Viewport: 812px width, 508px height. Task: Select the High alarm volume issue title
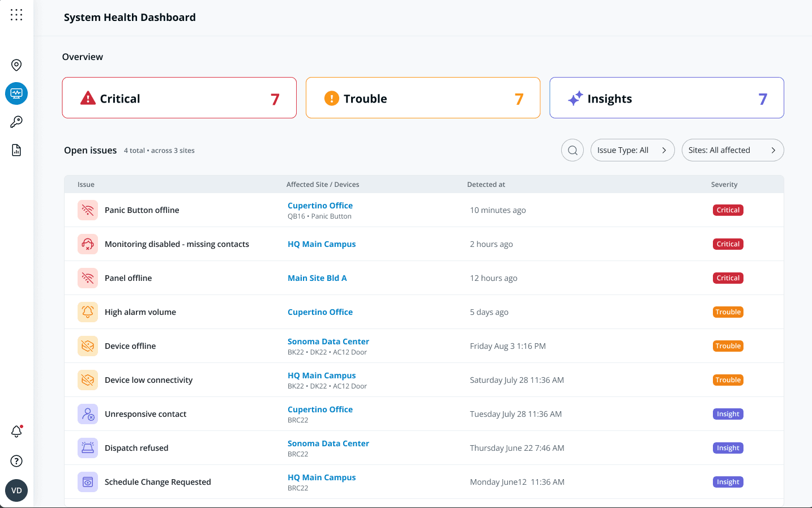140,312
